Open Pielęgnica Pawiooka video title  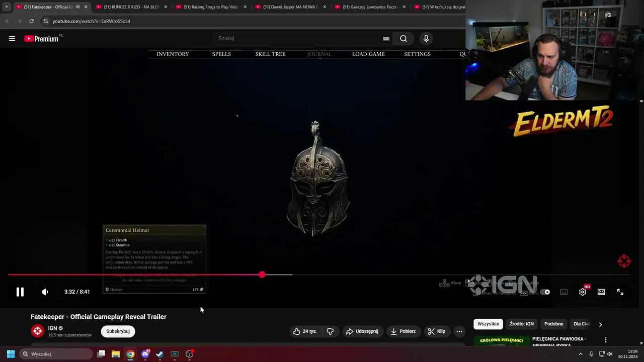[559, 341]
